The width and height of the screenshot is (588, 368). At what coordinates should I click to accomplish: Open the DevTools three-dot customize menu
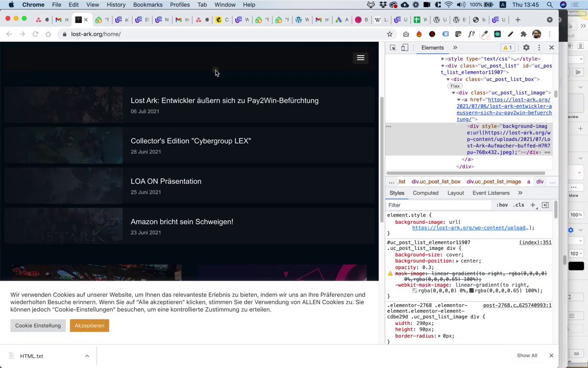pos(539,48)
